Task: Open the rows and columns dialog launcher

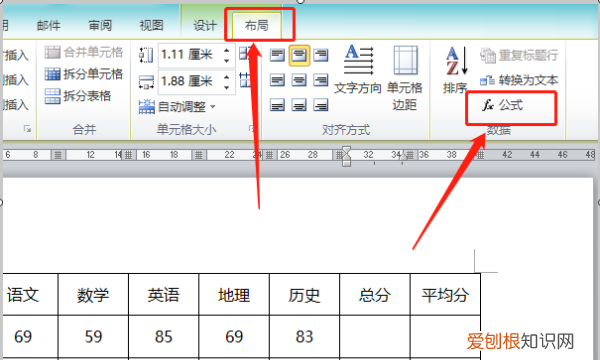Action: [x=27, y=129]
